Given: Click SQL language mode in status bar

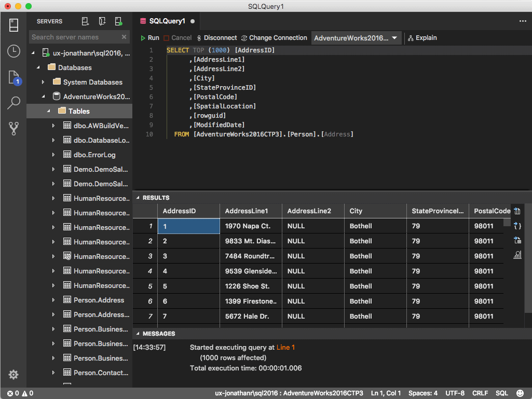Looking at the screenshot, I should click(x=501, y=393).
